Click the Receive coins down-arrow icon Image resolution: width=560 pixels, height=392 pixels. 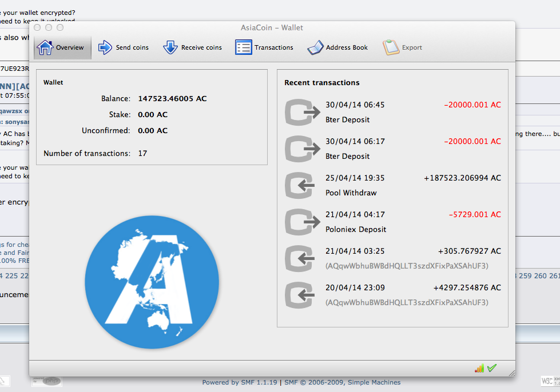pyautogui.click(x=170, y=47)
